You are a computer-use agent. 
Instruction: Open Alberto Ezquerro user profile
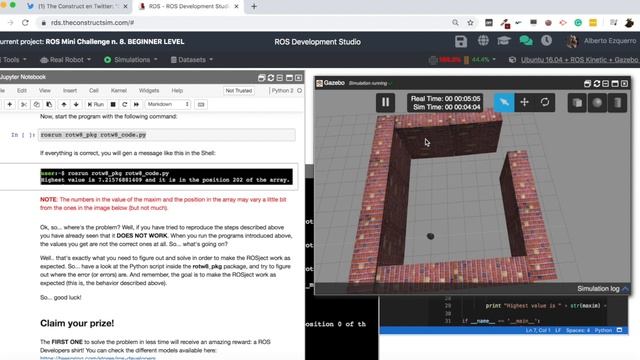point(602,41)
